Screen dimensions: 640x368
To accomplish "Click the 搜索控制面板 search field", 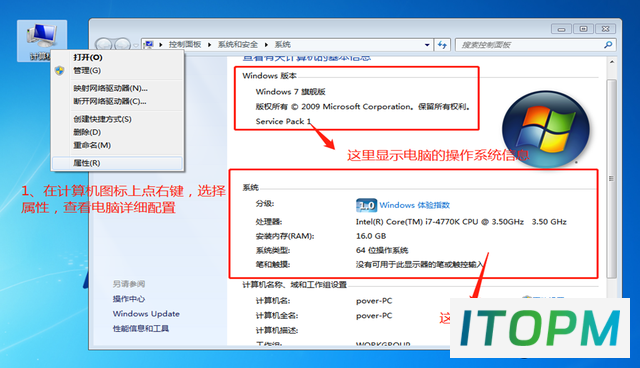I will [536, 45].
